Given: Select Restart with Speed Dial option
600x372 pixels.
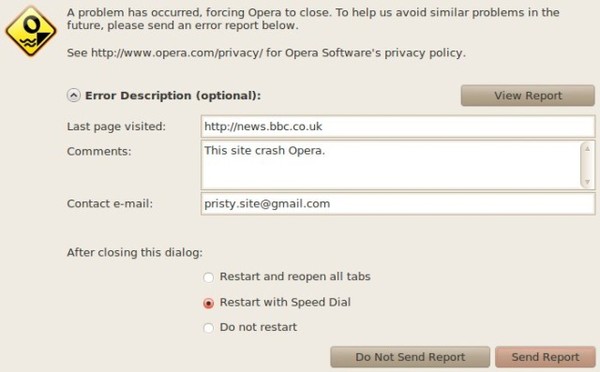Looking at the screenshot, I should 209,303.
